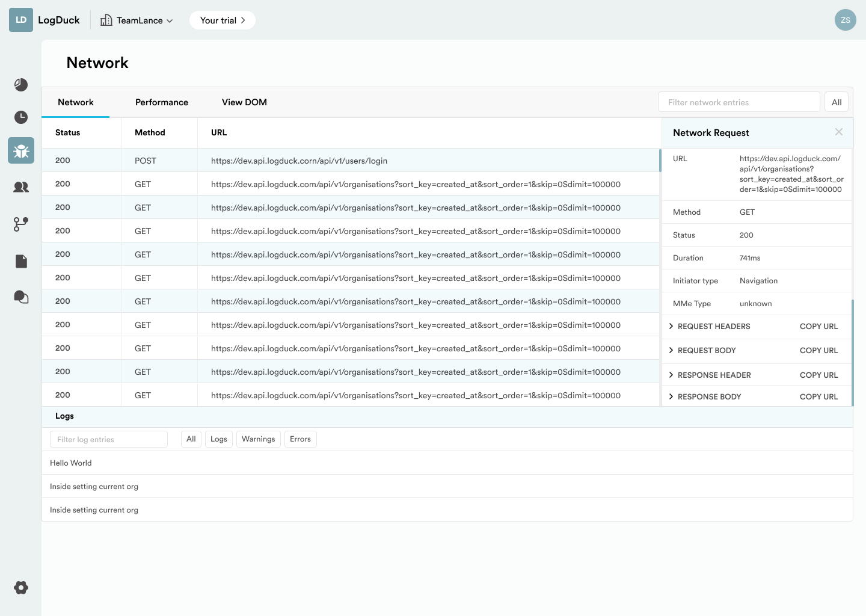The width and height of the screenshot is (866, 616).
Task: Click the chat bubbles sidebar icon
Action: click(x=21, y=297)
